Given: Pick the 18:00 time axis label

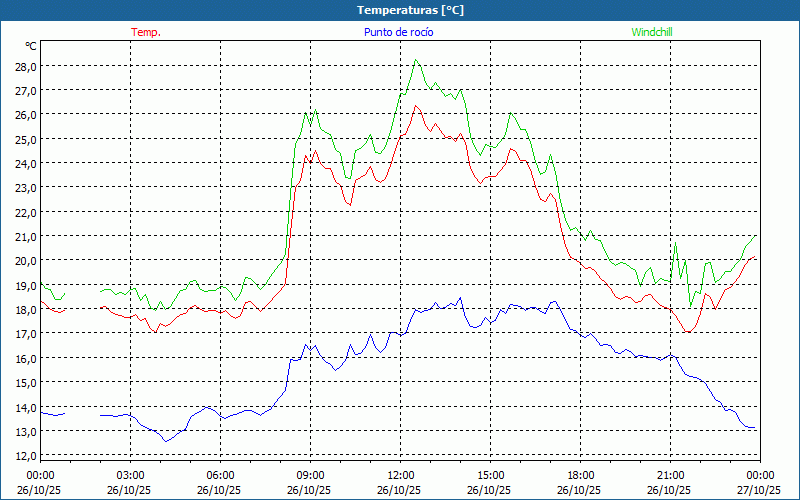Looking at the screenshot, I should [580, 475].
